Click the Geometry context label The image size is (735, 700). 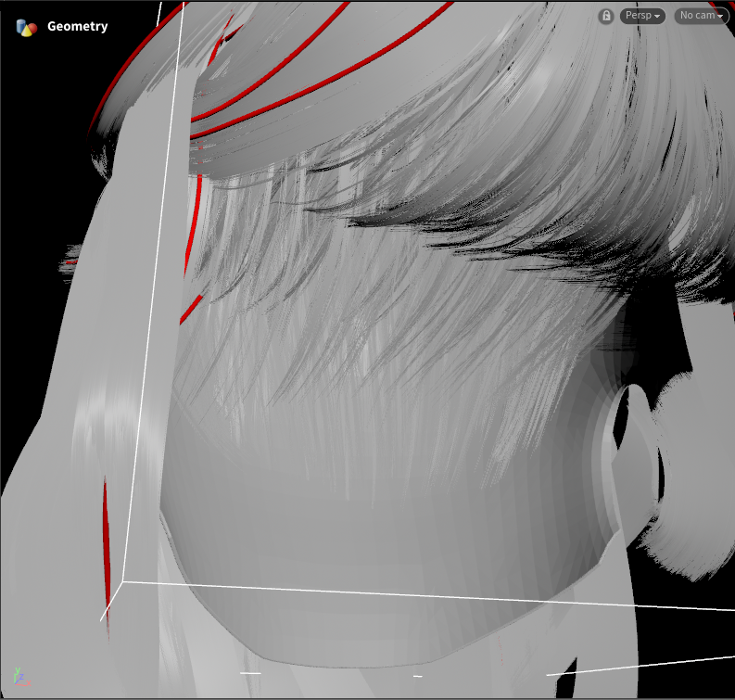(x=77, y=26)
